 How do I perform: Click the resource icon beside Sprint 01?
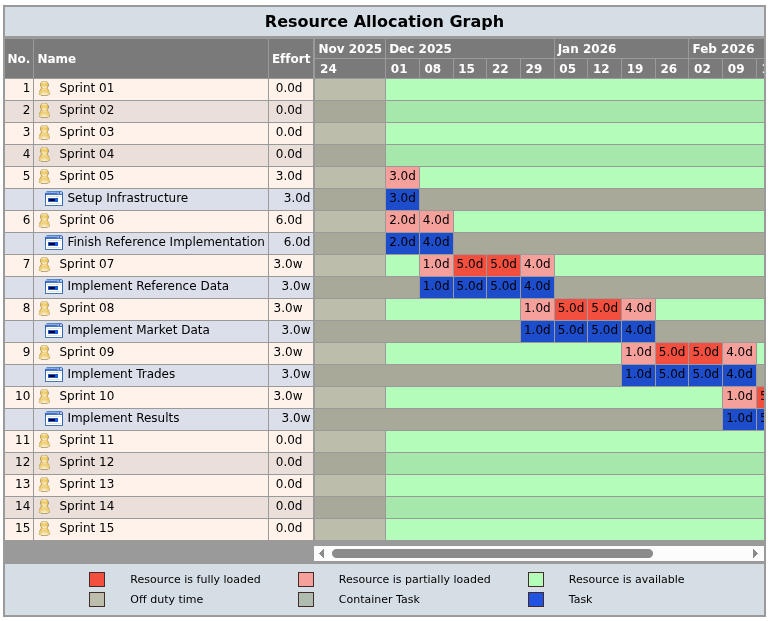pos(44,88)
